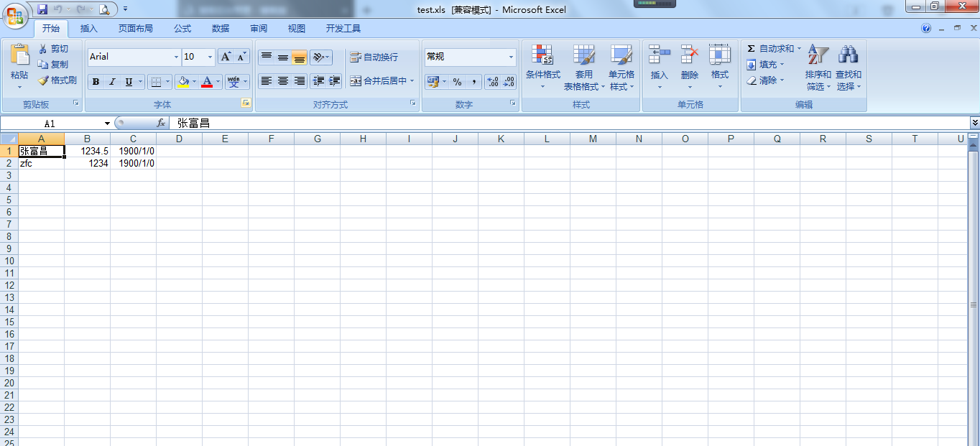The width and height of the screenshot is (980, 446).
Task: Open the number format dropdown 常规
Action: point(512,57)
